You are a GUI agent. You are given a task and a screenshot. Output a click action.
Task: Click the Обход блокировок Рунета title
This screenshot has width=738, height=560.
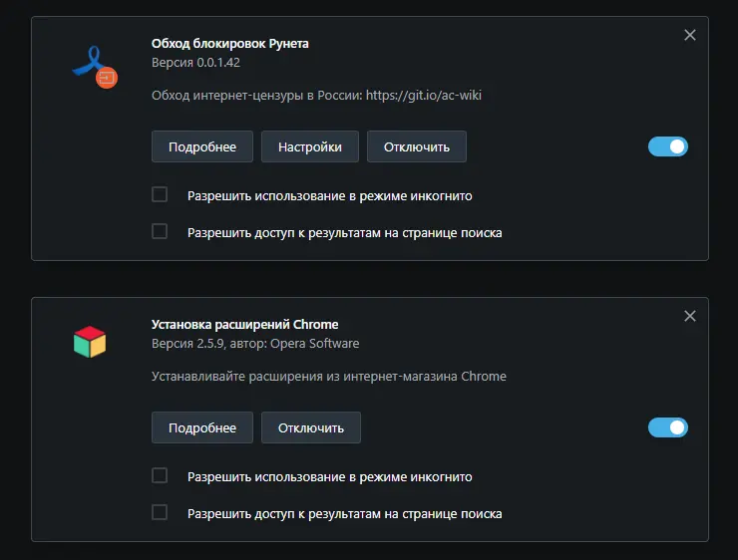(x=230, y=44)
